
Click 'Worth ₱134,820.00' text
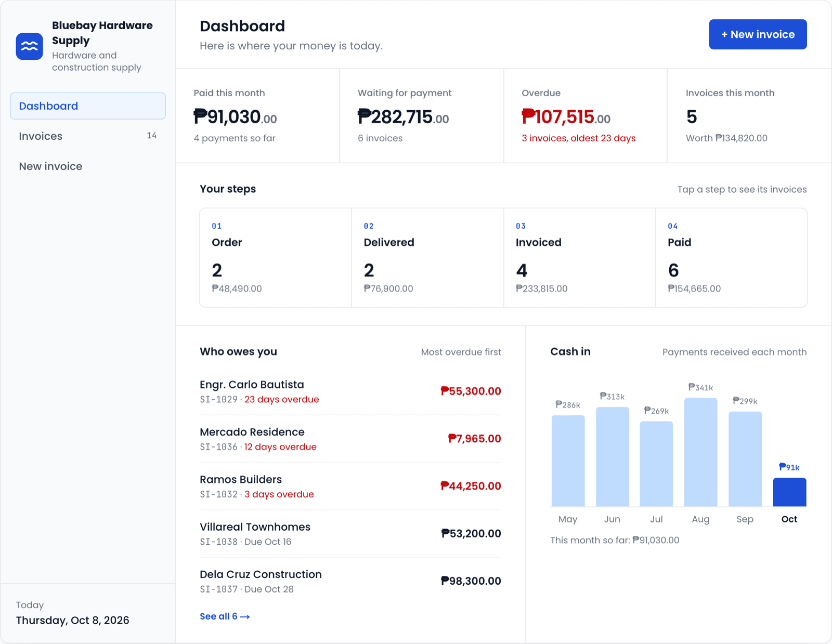click(726, 138)
